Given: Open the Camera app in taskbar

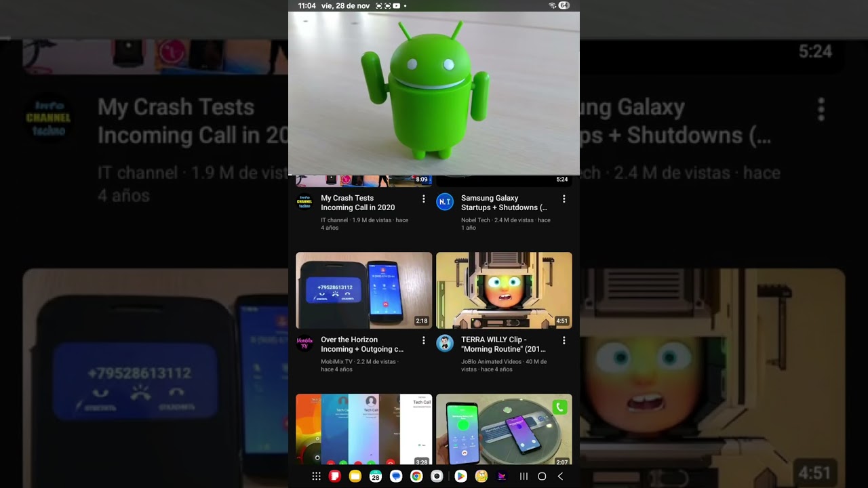Looking at the screenshot, I should [437, 476].
